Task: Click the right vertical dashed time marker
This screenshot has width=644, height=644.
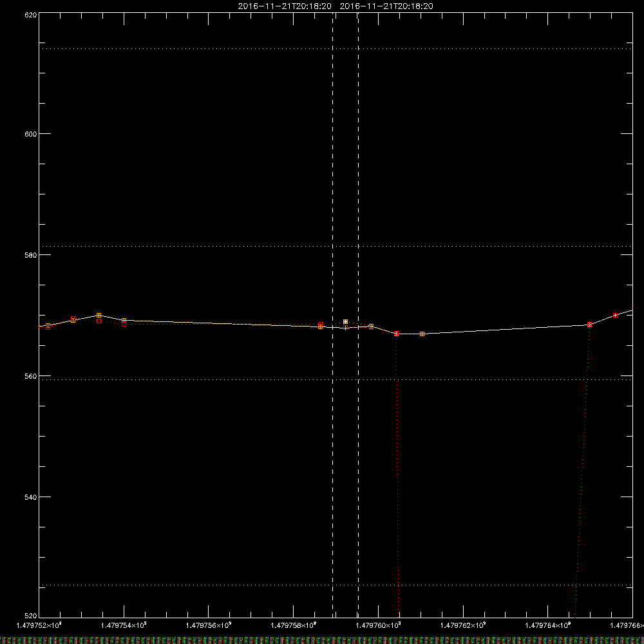Action: point(358,314)
